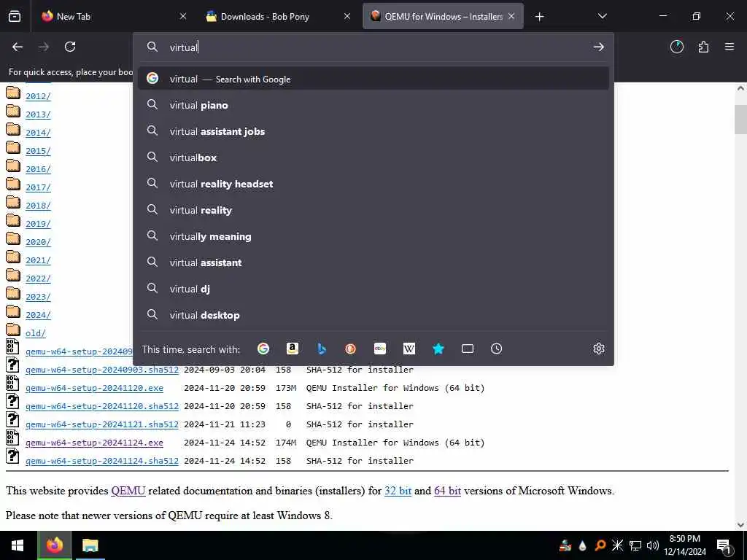Open File Explorer from taskbar
The image size is (747, 560).
coord(90,545)
